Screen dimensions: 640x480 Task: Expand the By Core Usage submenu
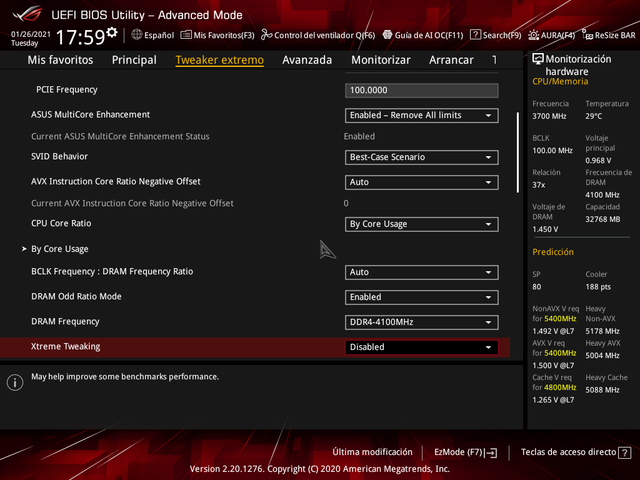[60, 249]
